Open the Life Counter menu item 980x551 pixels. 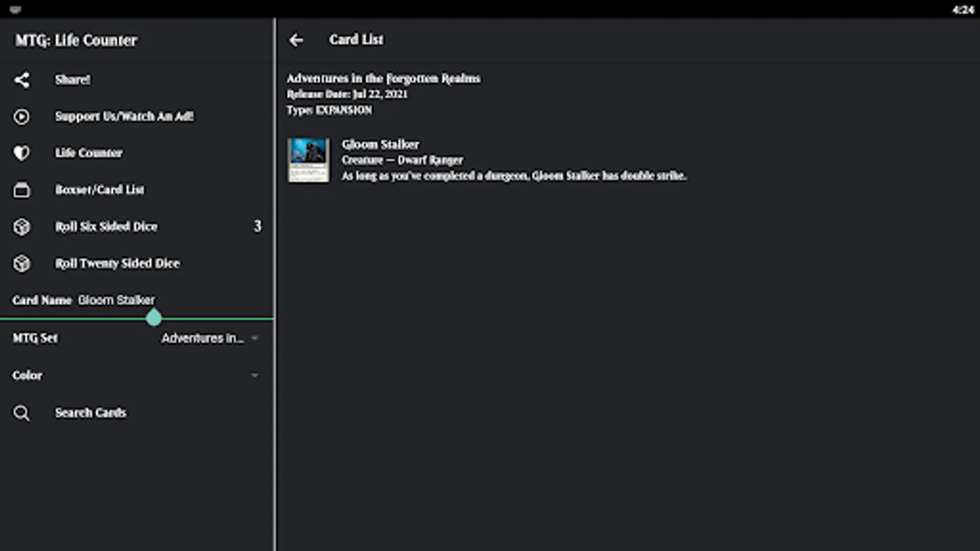click(x=89, y=153)
